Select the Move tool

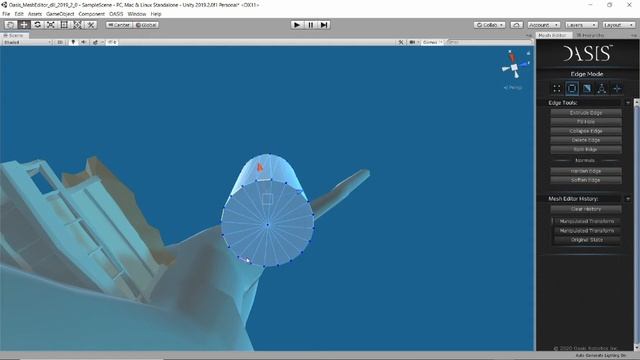pyautogui.click(x=24, y=25)
